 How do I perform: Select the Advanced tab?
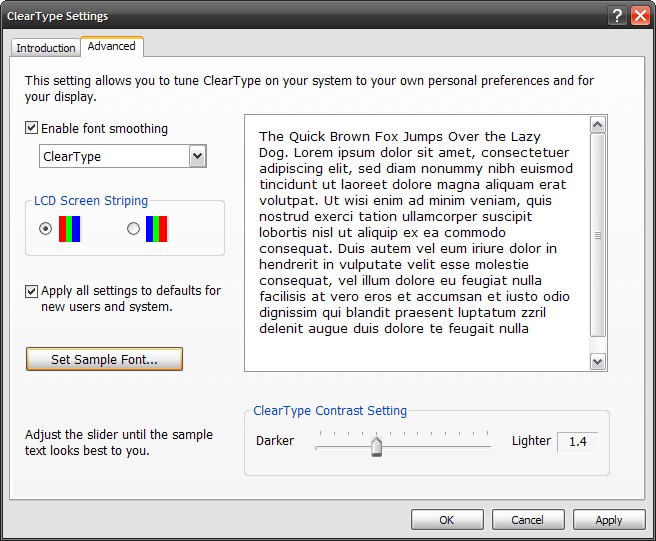(112, 46)
